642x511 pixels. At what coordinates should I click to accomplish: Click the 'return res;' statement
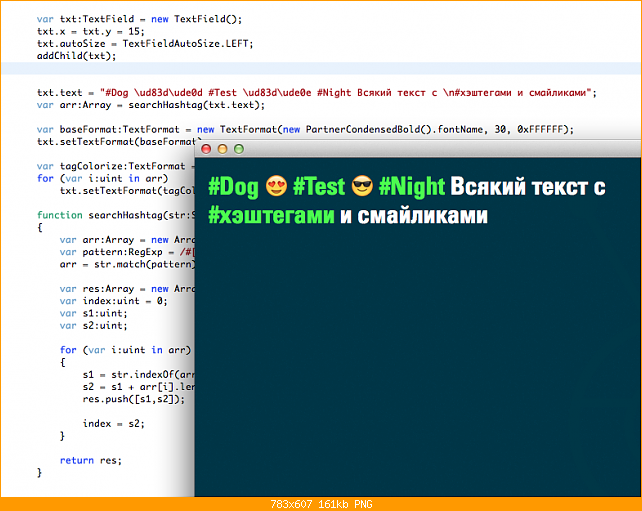(91, 461)
